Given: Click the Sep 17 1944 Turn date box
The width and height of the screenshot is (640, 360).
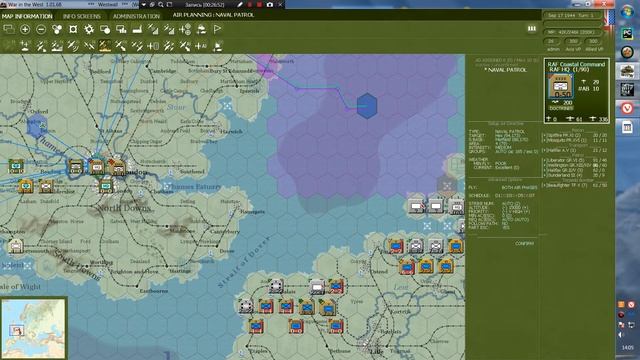Looking at the screenshot, I should point(574,16).
